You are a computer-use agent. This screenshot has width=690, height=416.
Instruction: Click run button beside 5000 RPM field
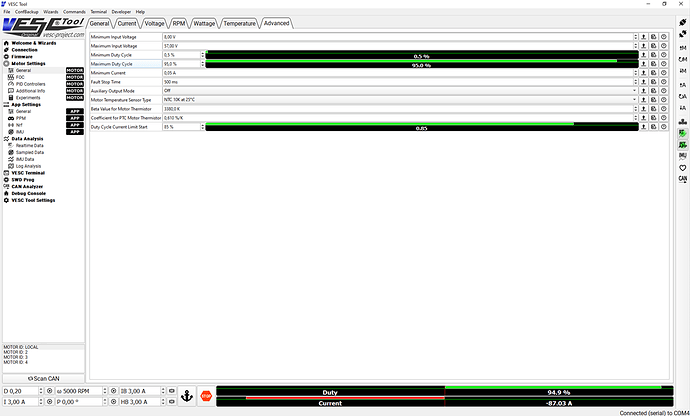tap(114, 391)
